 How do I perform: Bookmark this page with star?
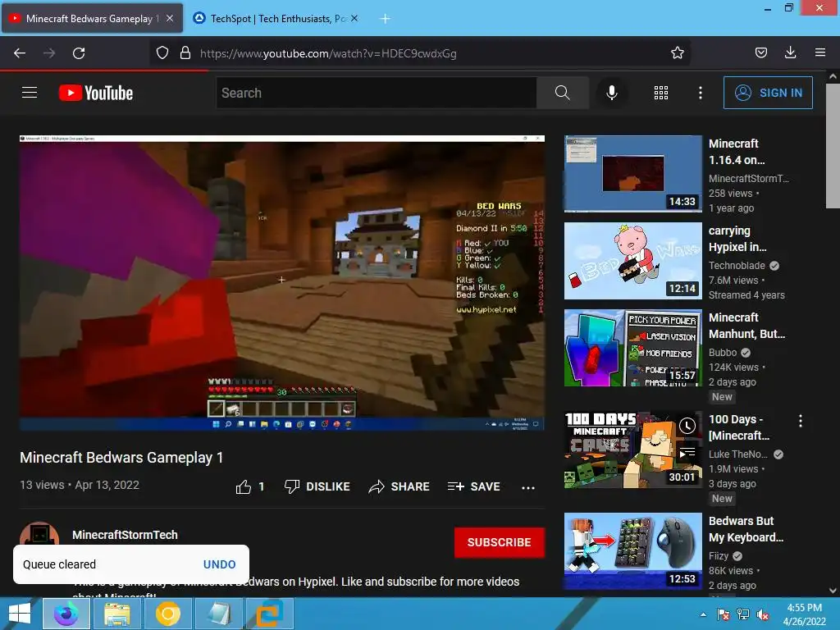tap(677, 53)
